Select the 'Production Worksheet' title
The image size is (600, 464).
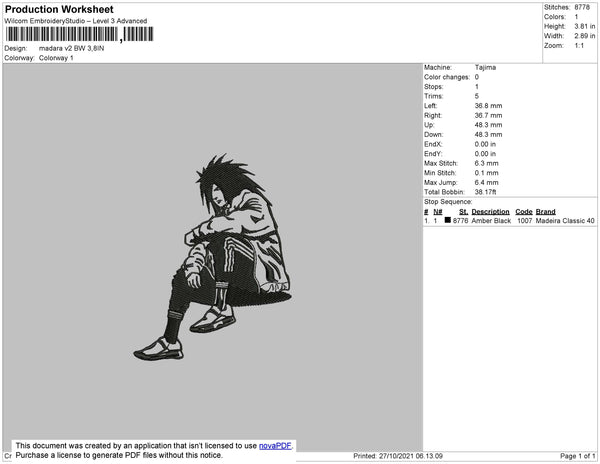click(59, 9)
